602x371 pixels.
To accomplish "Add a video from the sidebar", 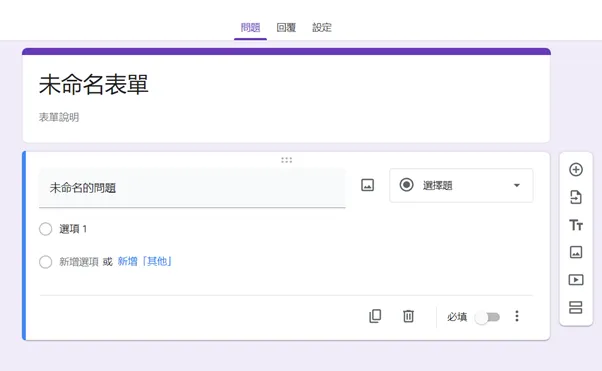I will (576, 280).
